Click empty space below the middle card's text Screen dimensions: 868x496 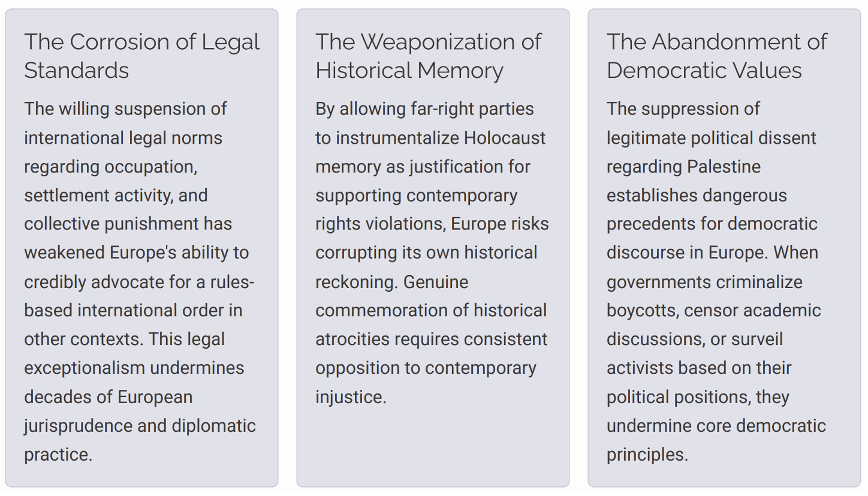tap(433, 446)
